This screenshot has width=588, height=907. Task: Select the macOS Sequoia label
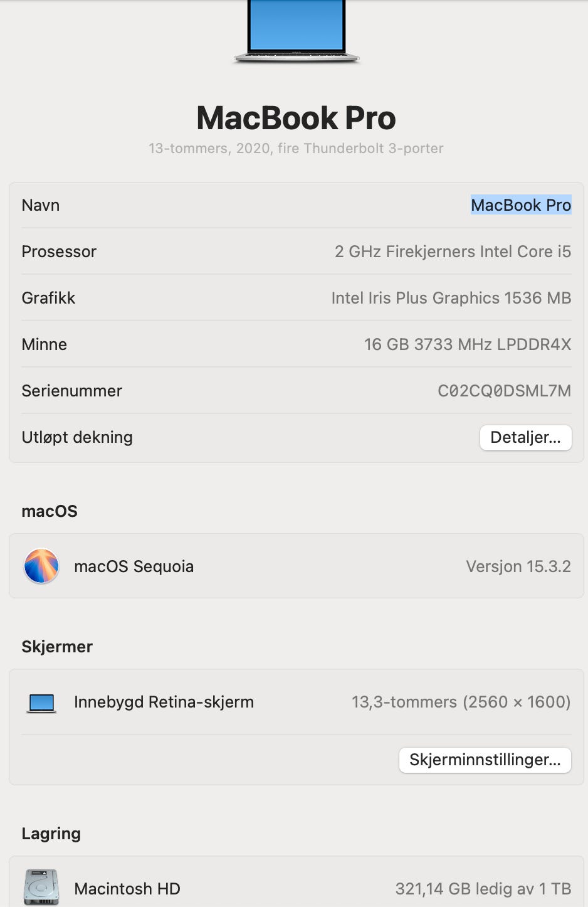pyautogui.click(x=134, y=566)
